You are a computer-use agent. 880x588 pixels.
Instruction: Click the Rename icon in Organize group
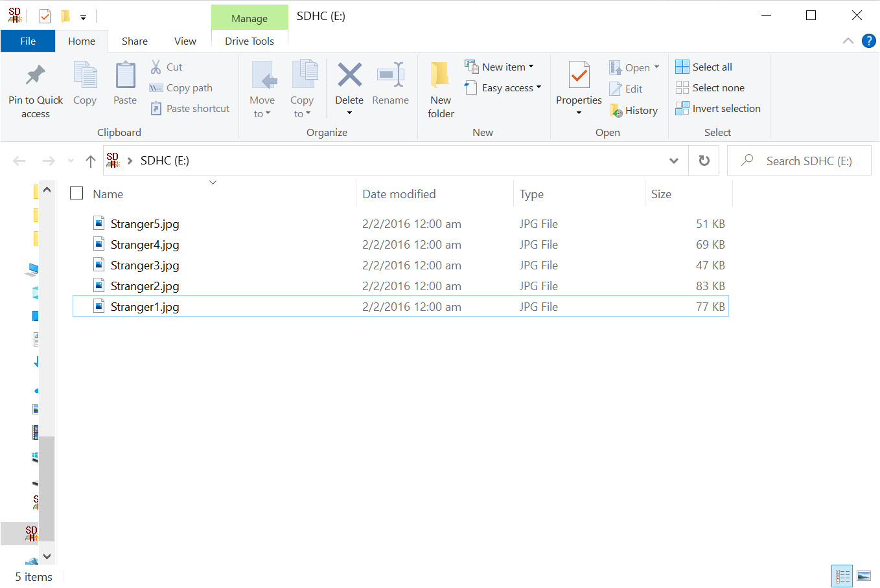(390, 76)
